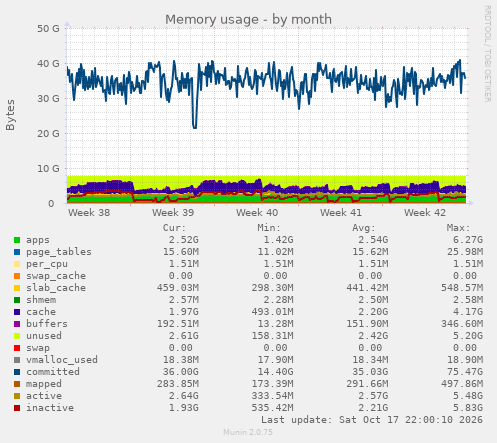Viewport: 497px width, 443px height.
Task: Click the 'apps' legend label
Action: click(x=38, y=240)
